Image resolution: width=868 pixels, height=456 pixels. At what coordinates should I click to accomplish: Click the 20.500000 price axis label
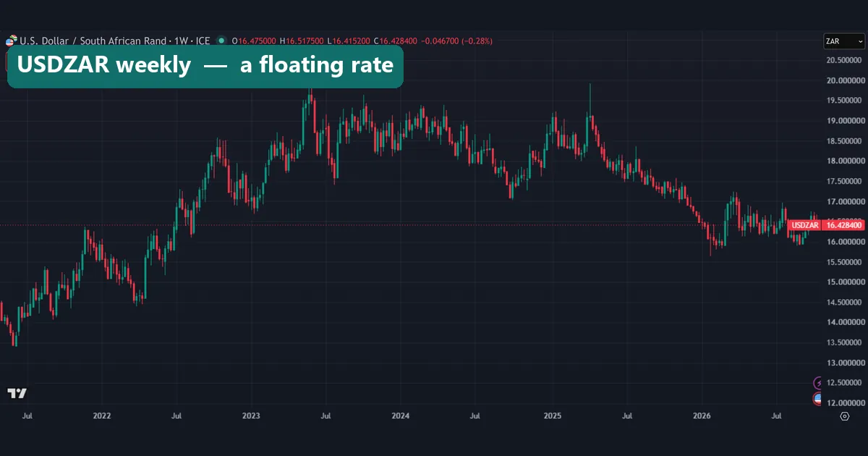point(845,60)
